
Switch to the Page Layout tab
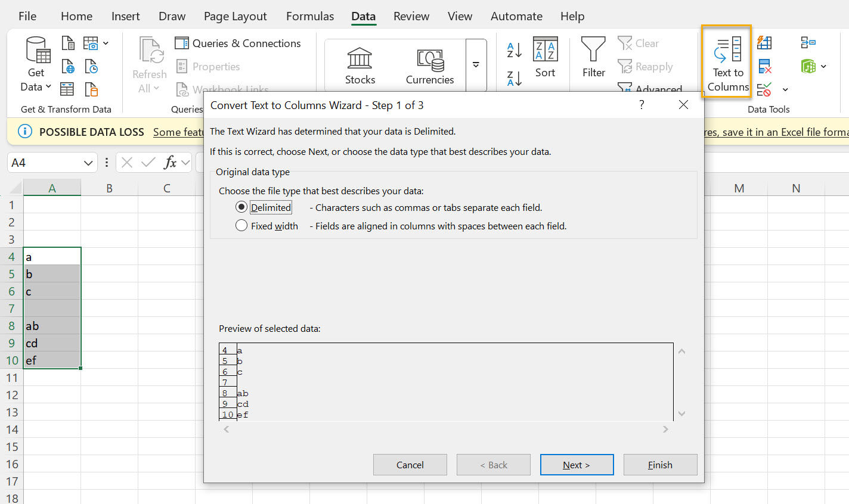point(235,16)
